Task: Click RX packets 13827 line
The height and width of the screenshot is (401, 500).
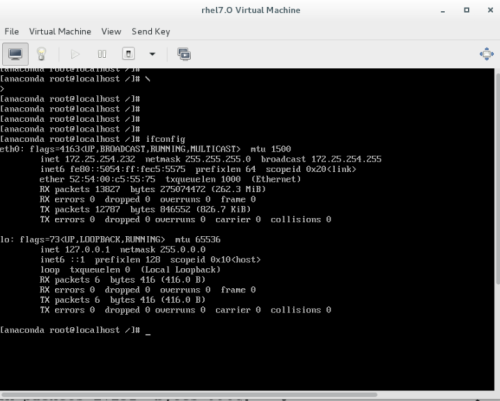Action: coord(153,189)
